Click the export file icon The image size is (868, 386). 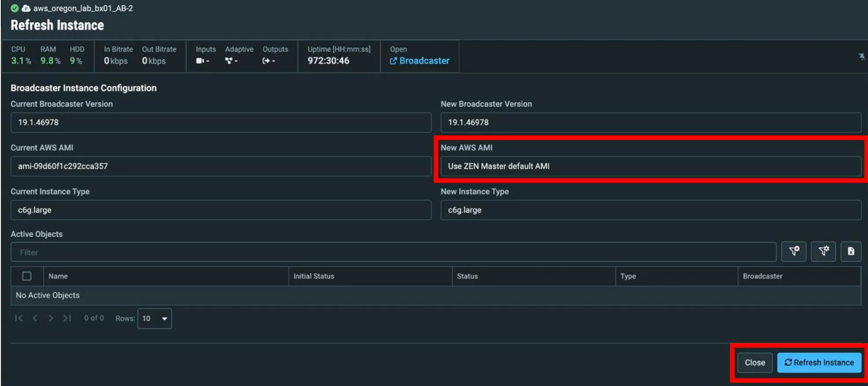coord(851,252)
